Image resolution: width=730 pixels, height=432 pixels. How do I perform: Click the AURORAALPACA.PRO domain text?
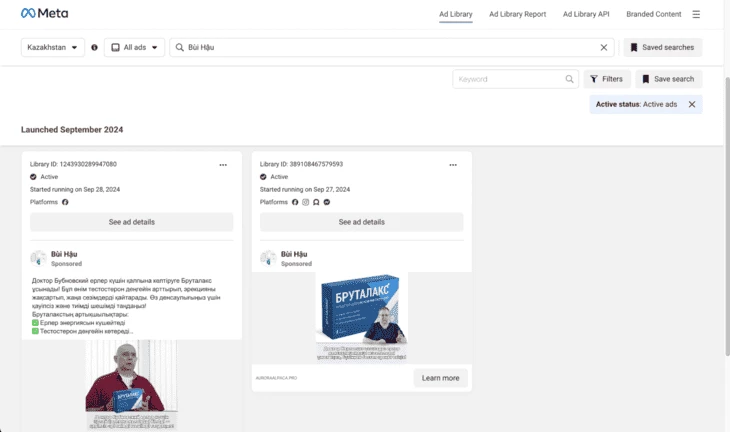point(276,378)
